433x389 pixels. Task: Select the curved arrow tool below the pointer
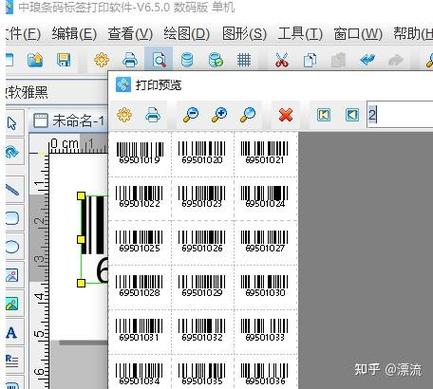12,152
